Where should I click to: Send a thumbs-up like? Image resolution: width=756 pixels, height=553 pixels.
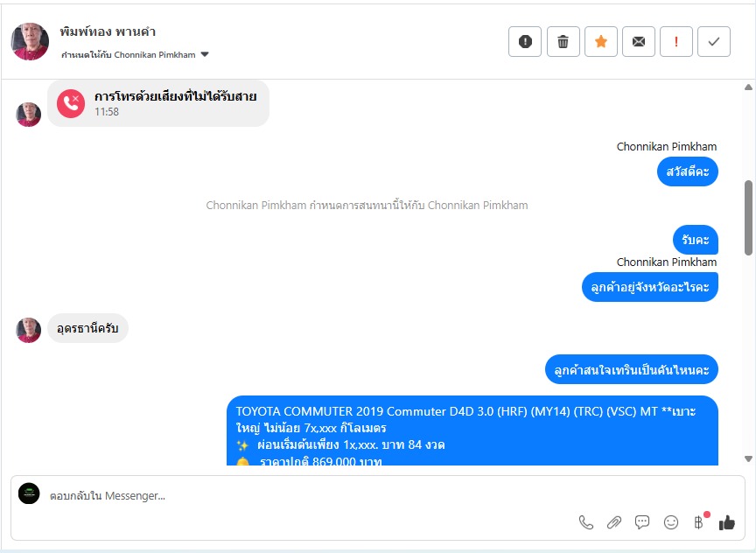(726, 522)
